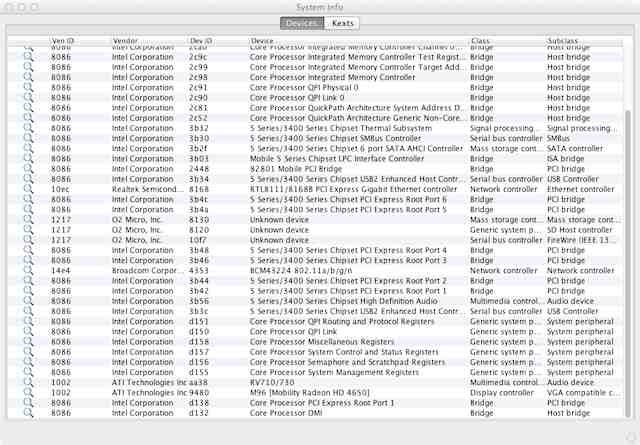
Task: Sort by the Device column header
Action: pos(262,41)
